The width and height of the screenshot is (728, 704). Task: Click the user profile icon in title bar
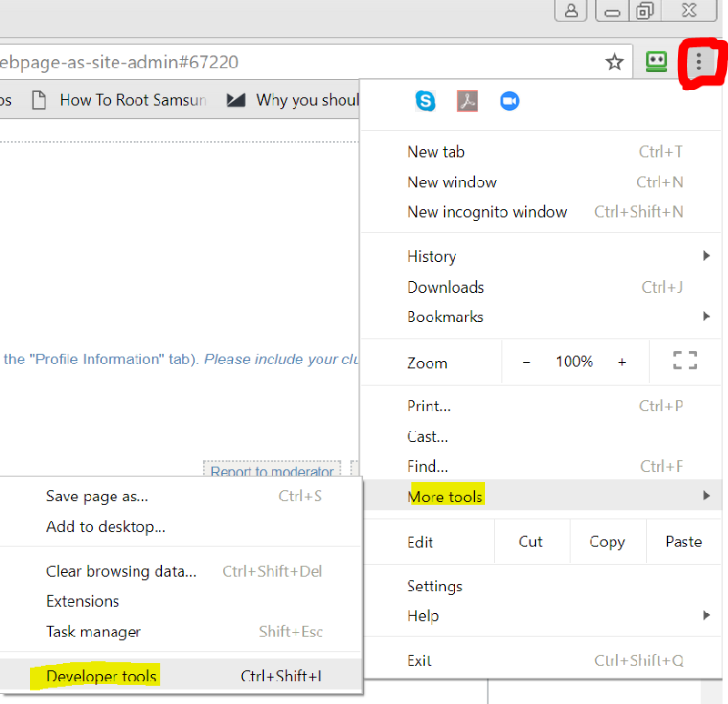[571, 11]
